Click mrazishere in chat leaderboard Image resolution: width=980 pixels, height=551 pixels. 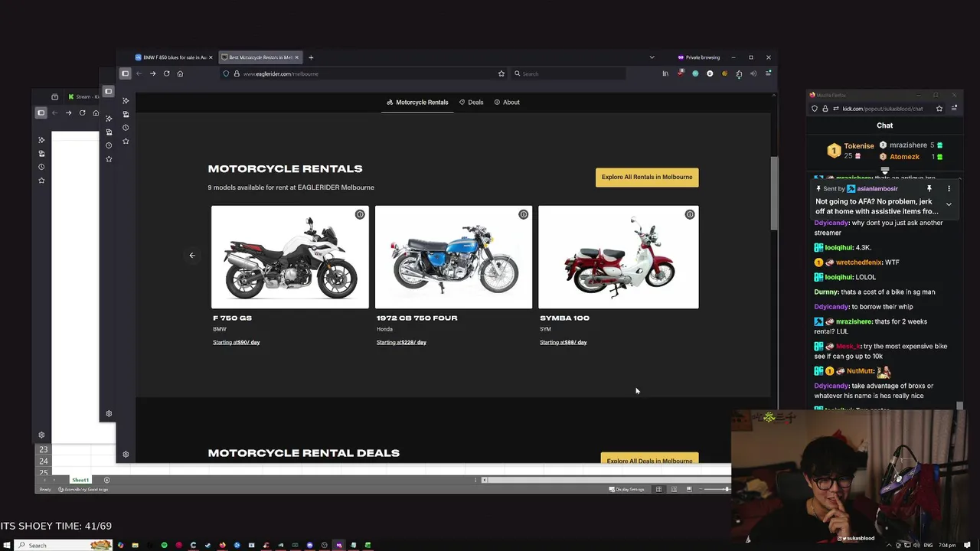pyautogui.click(x=908, y=145)
